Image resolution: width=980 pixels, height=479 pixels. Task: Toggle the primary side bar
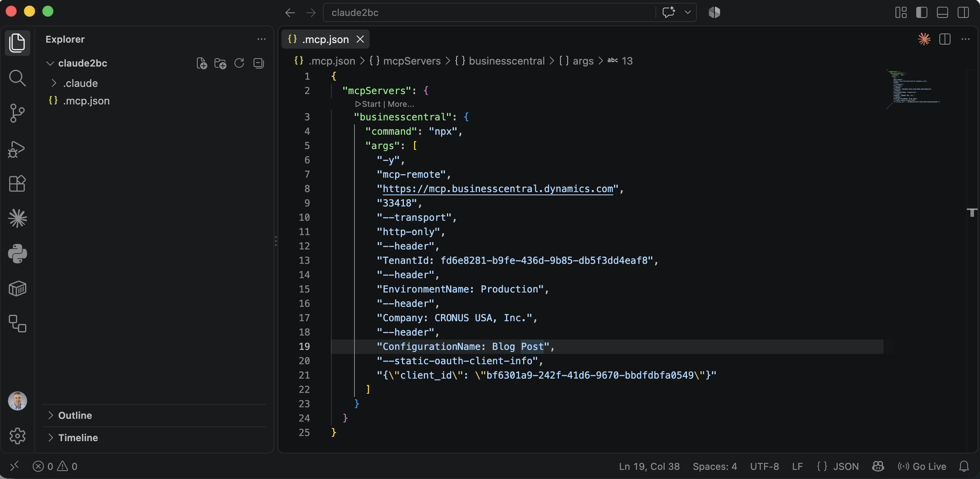point(921,12)
